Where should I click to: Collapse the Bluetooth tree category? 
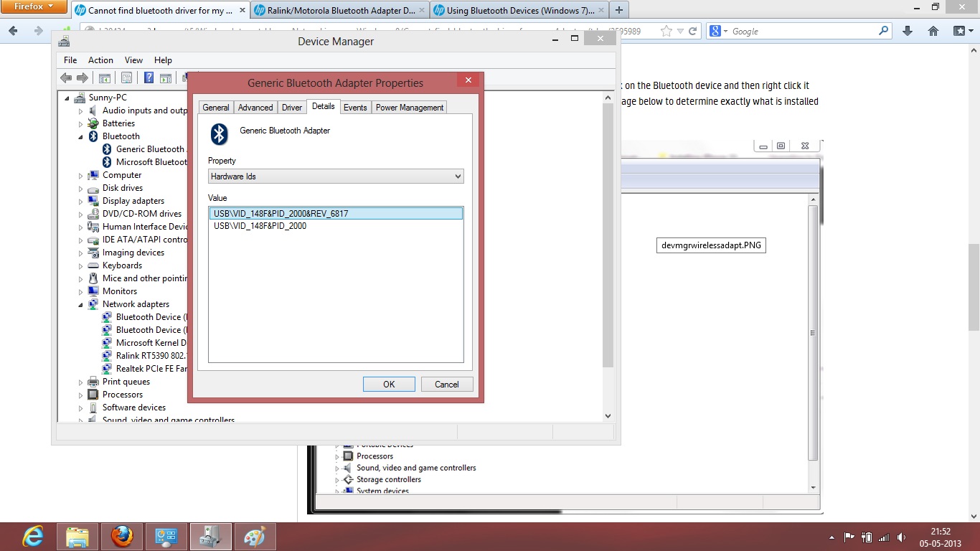click(81, 136)
